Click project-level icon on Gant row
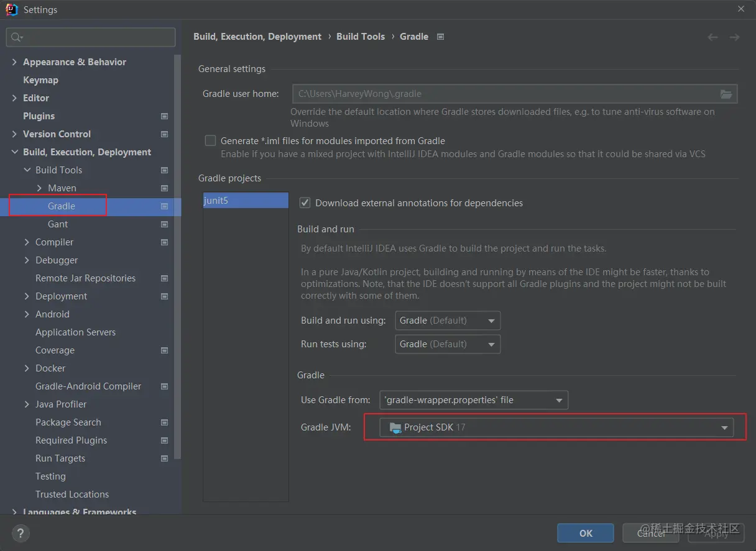 pyautogui.click(x=165, y=224)
